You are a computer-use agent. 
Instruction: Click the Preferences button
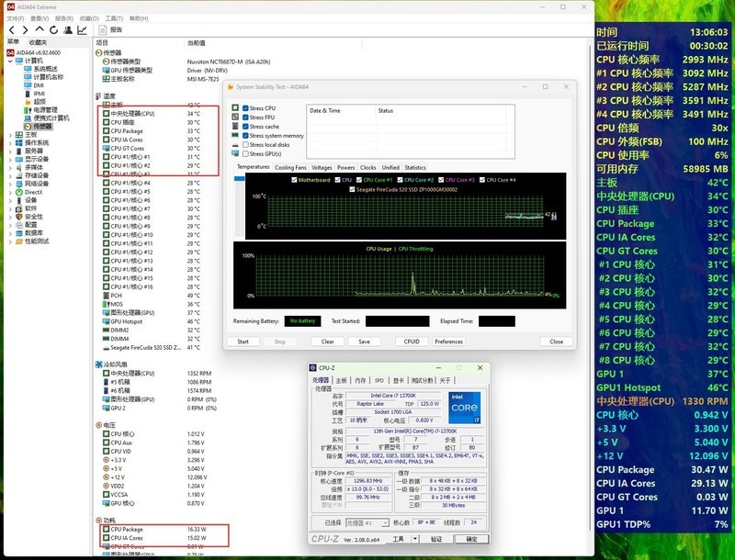click(448, 342)
